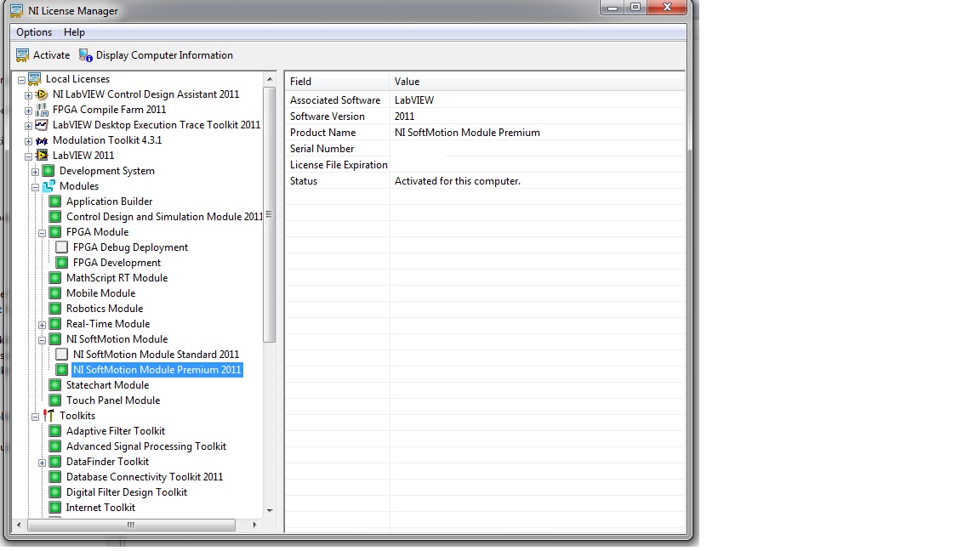Screen dimensions: 980x551
Task: Click green icon of NI SoftMotion Module Premium 2011
Action: pyautogui.click(x=62, y=370)
